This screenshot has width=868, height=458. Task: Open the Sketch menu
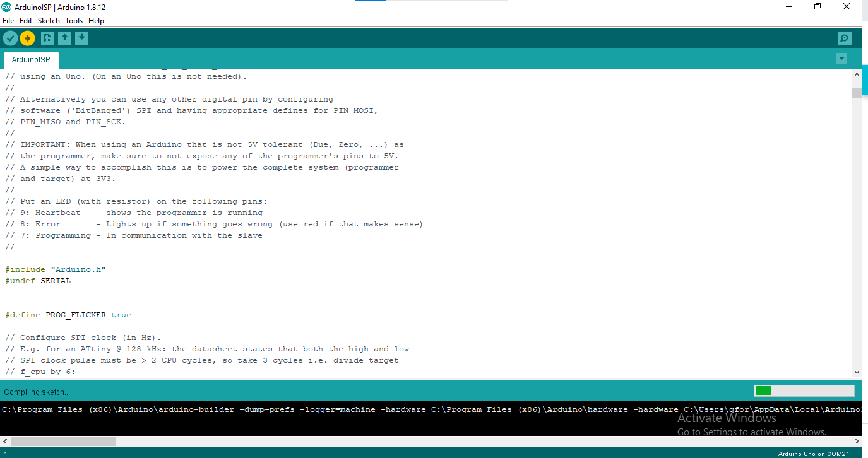[49, 21]
